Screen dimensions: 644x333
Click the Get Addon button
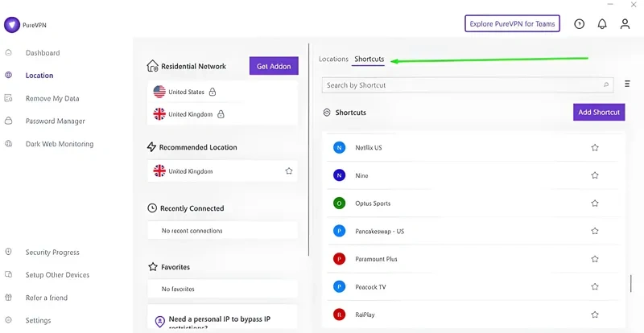point(274,66)
